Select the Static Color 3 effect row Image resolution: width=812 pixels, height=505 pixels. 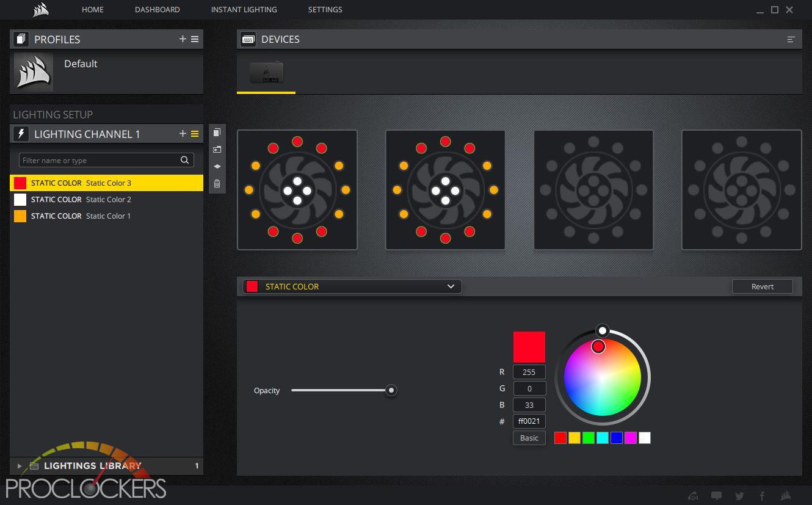[107, 183]
